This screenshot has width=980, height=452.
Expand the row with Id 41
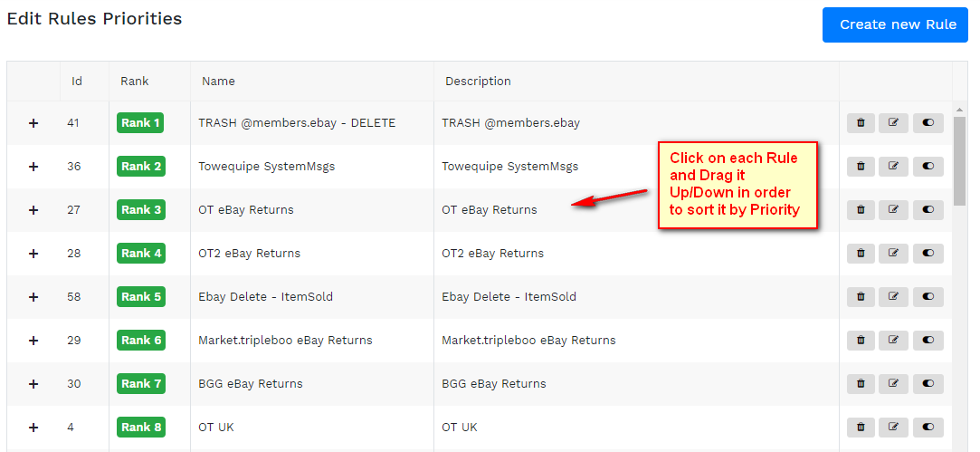coord(33,123)
